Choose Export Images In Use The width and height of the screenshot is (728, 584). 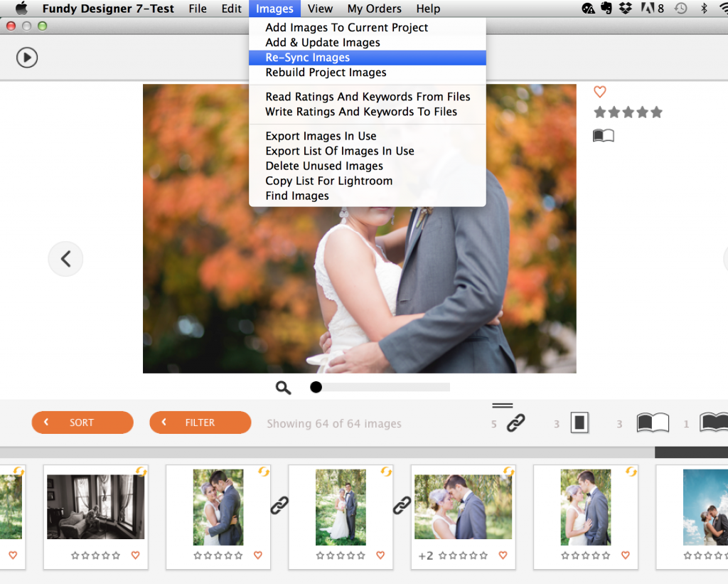click(368, 136)
